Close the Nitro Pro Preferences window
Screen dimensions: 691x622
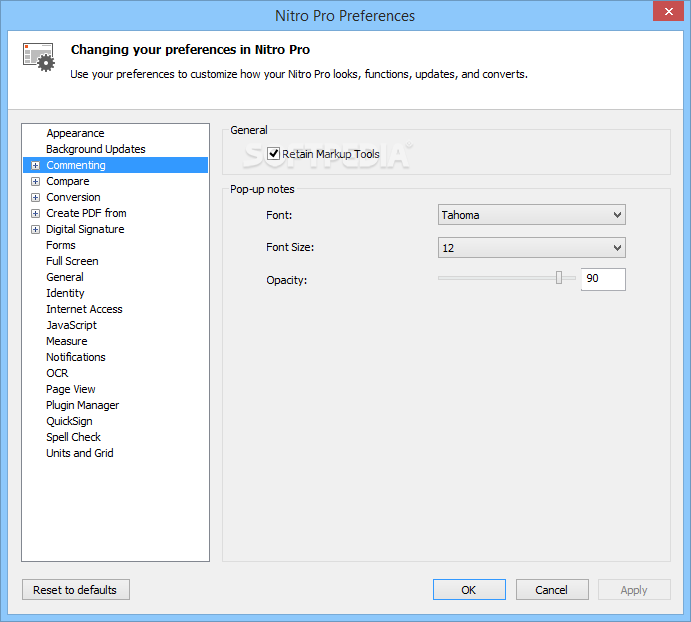(666, 12)
